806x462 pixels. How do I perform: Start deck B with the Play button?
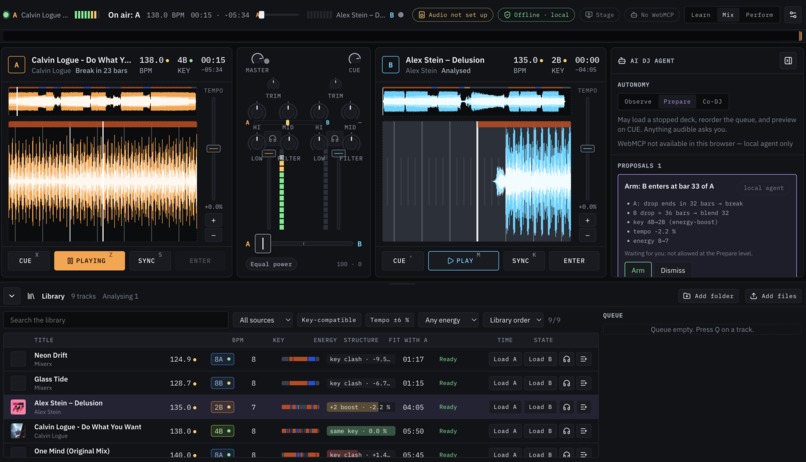pos(463,261)
